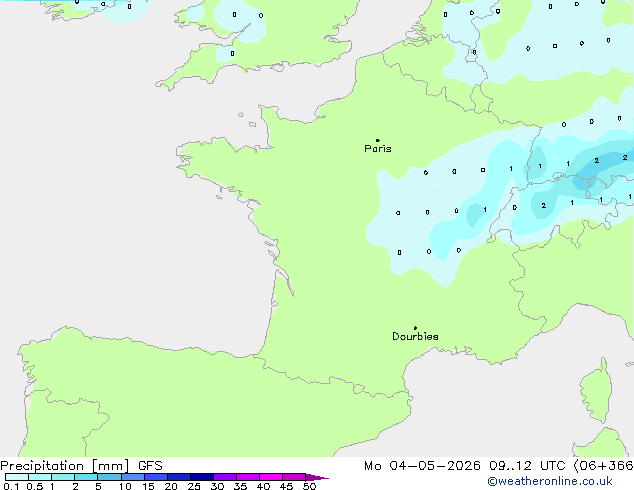This screenshot has height=490, width=634.
Task: Select the 1–2 mm legend swatch
Action: click(63, 477)
